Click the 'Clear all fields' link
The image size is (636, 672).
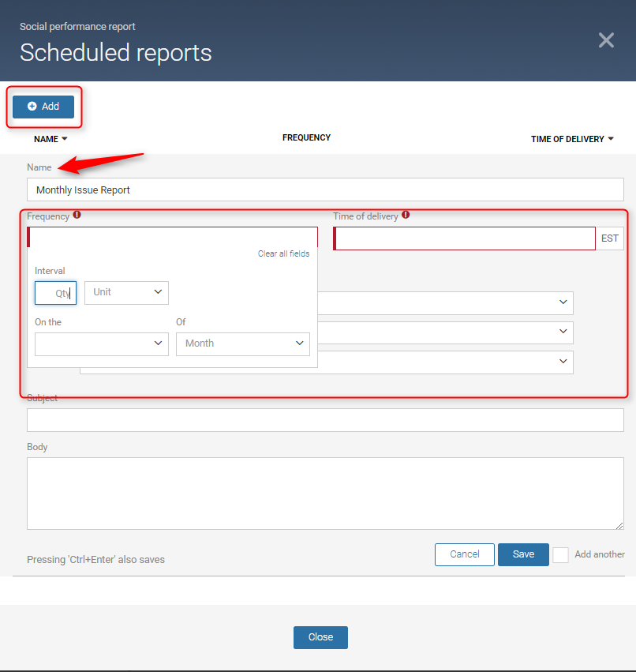[x=283, y=253]
